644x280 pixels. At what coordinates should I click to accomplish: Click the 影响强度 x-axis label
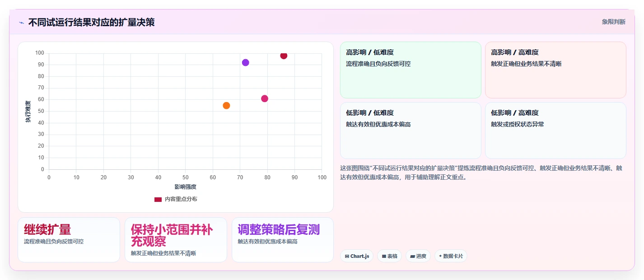pyautogui.click(x=185, y=187)
